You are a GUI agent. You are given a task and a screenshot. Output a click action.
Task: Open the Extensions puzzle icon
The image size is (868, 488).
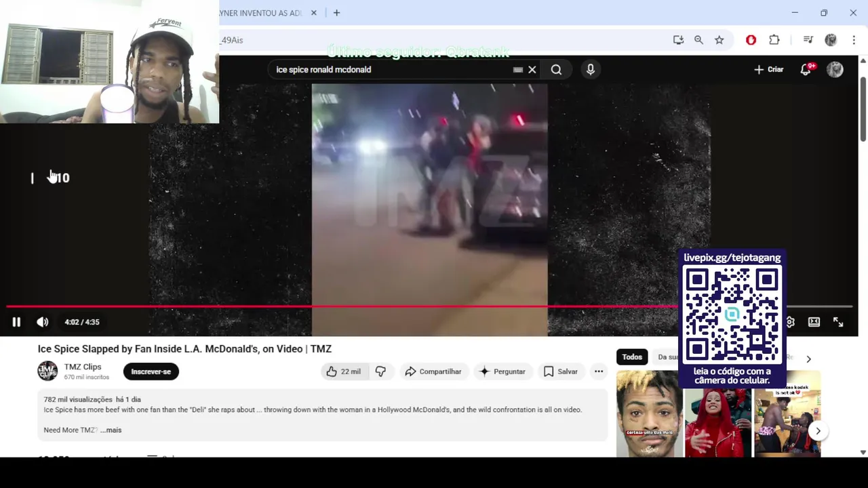(x=774, y=40)
